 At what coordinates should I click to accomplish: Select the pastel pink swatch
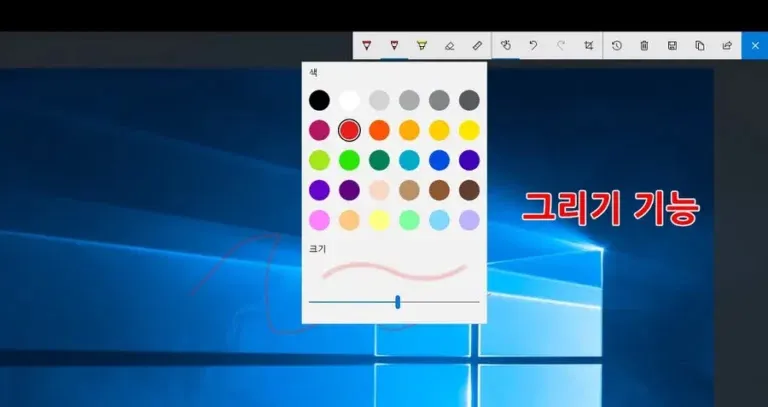(x=319, y=220)
